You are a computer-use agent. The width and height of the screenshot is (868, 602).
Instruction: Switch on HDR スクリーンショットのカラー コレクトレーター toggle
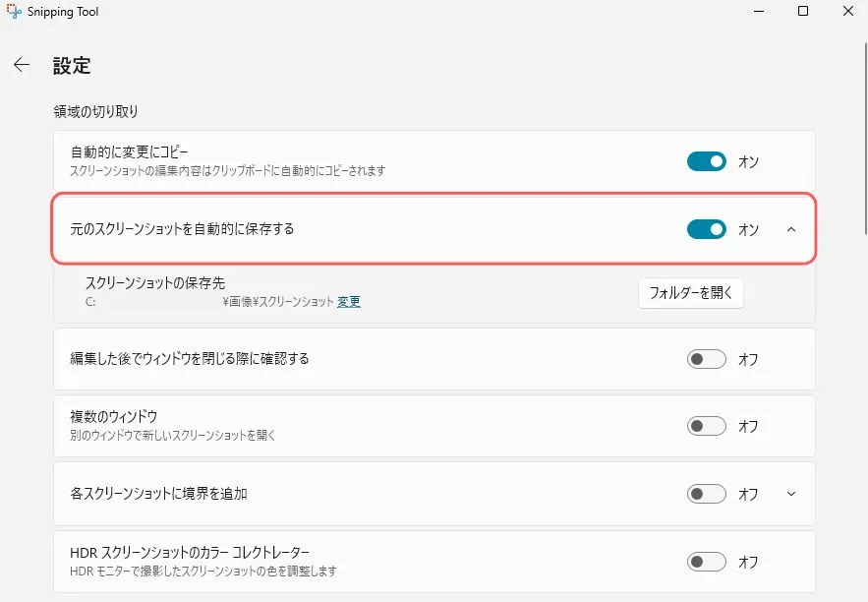coord(706,562)
